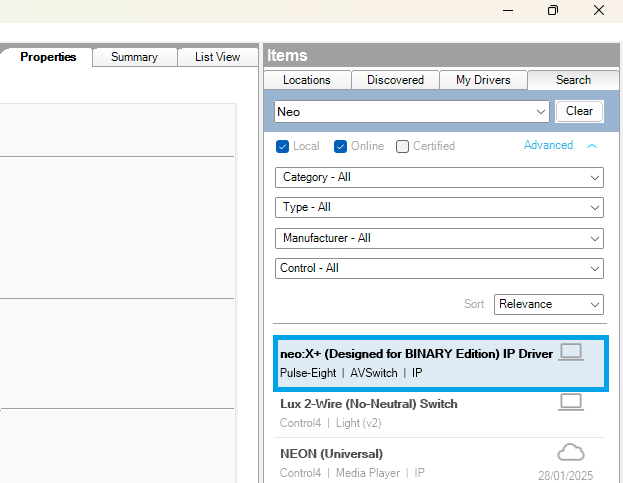Screen dimensions: 623x483
Task: Switch to the Summary tab
Action: point(134,57)
